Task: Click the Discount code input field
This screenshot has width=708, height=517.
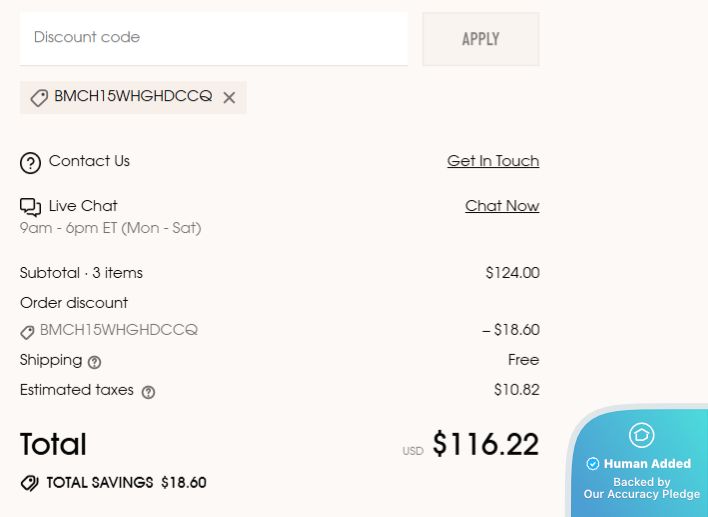Action: 214,39
